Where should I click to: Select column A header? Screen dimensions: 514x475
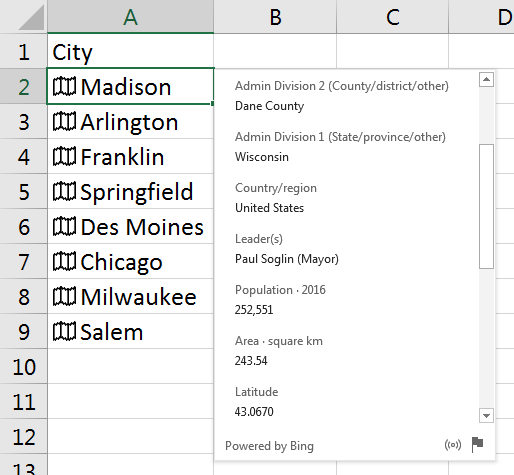(x=130, y=17)
